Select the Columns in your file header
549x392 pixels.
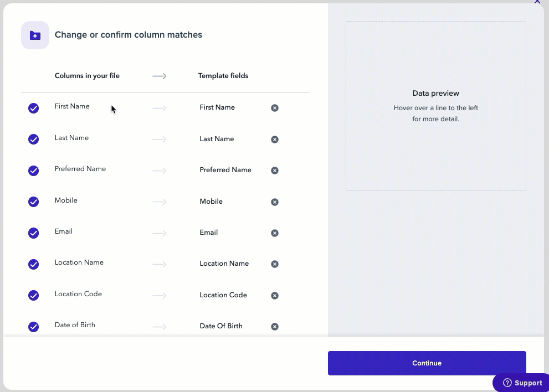[87, 75]
